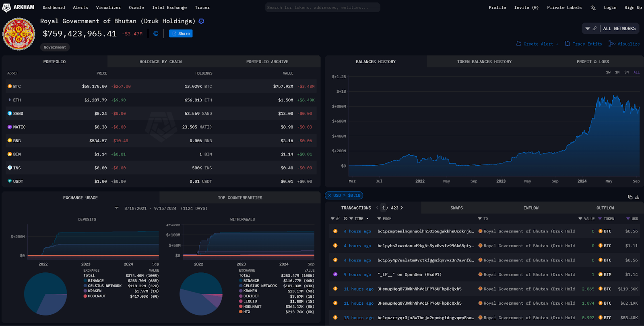Open the Outflow tab
Screen dimensions: 644x326
[x=605, y=208]
